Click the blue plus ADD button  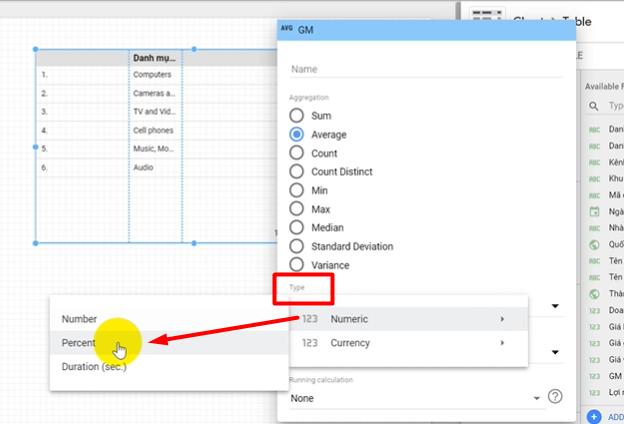tap(594, 416)
